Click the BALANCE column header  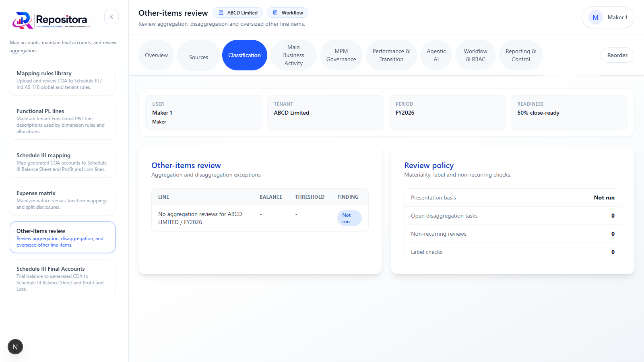pyautogui.click(x=271, y=197)
